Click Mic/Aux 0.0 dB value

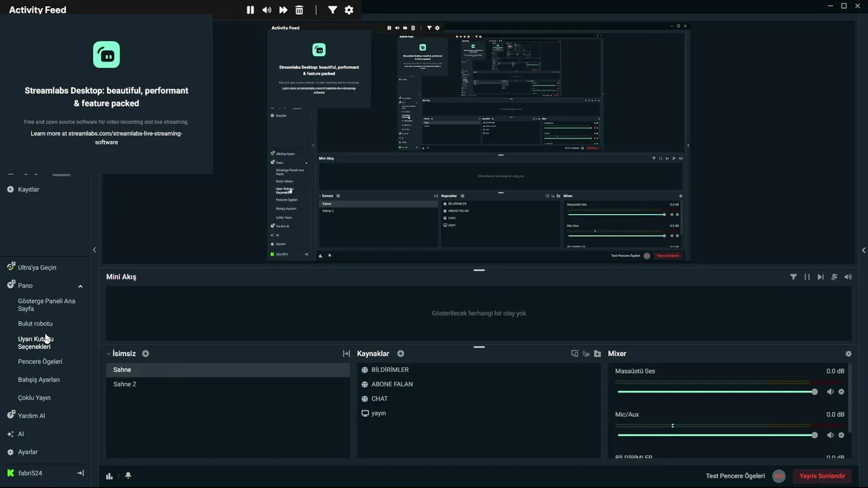click(x=835, y=415)
